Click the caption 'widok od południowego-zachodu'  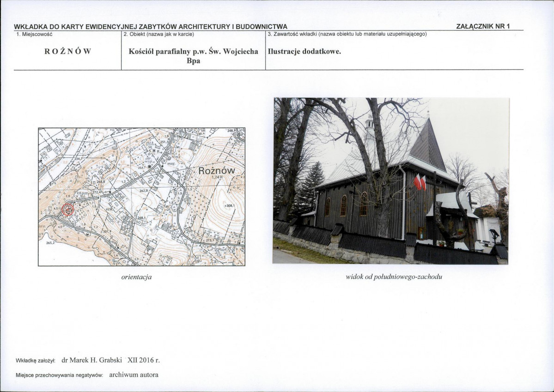pos(394,277)
